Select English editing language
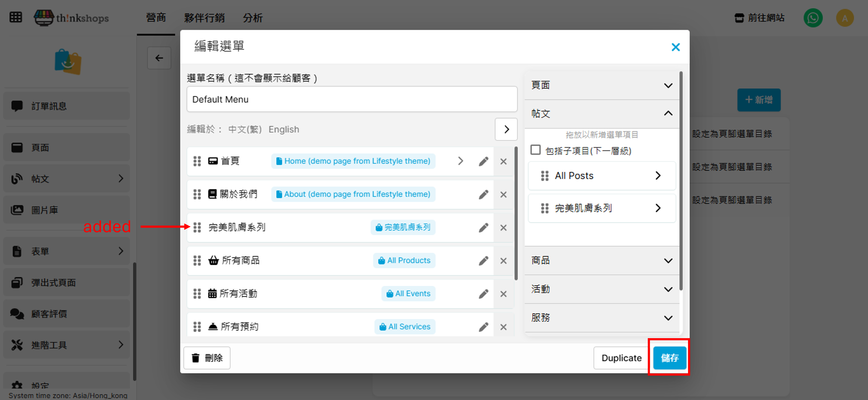 [x=283, y=129]
